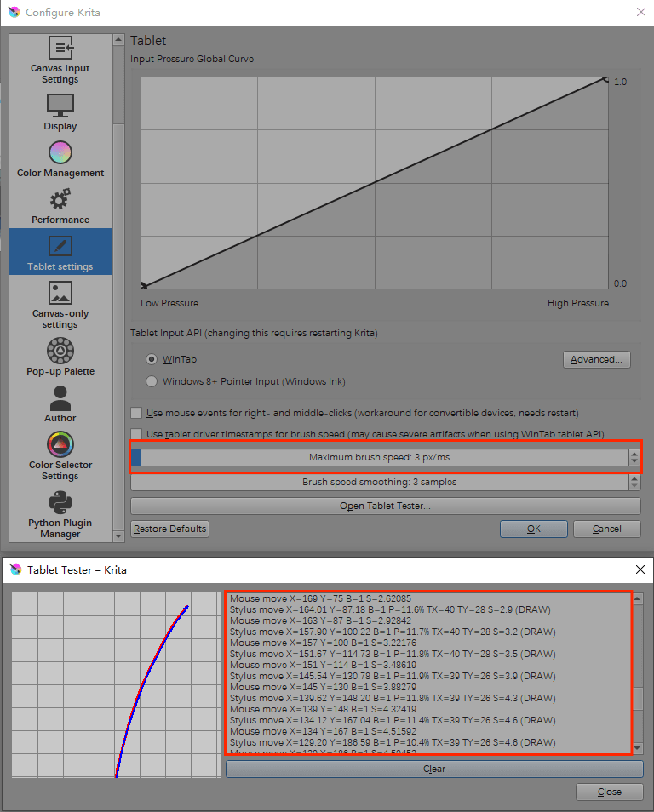The height and width of the screenshot is (812, 654).
Task: Decrease Brush speed smoothing with down arrow
Action: click(x=634, y=486)
